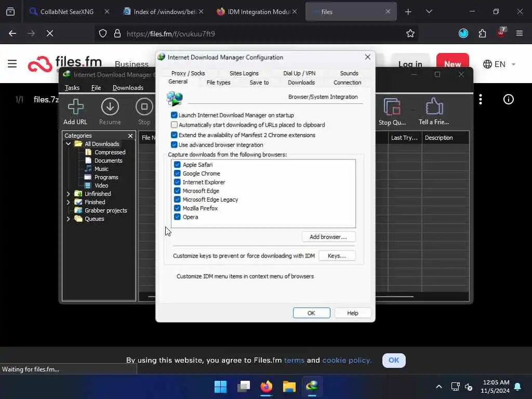The image size is (532, 399).
Task: Confirm configuration with the OK button
Action: (312, 313)
